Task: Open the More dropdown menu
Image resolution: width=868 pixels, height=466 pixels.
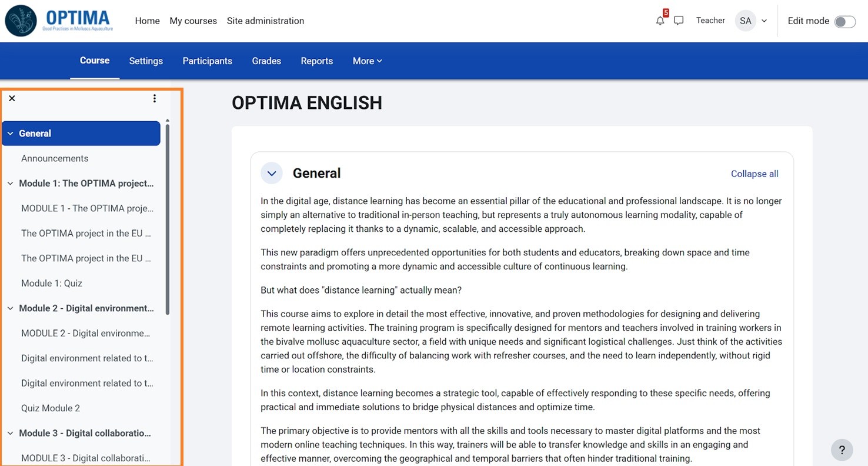Action: coord(368,61)
